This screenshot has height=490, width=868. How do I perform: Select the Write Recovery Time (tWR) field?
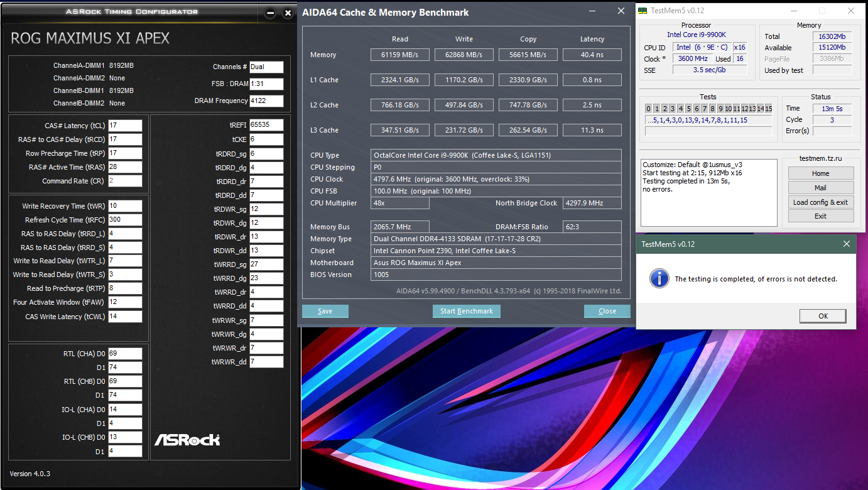point(125,206)
